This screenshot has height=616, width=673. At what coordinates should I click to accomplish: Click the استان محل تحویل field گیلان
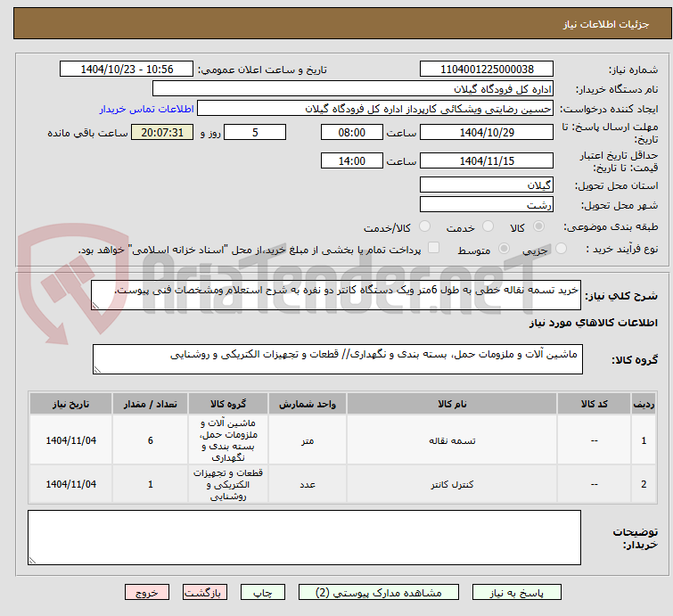pos(487,185)
